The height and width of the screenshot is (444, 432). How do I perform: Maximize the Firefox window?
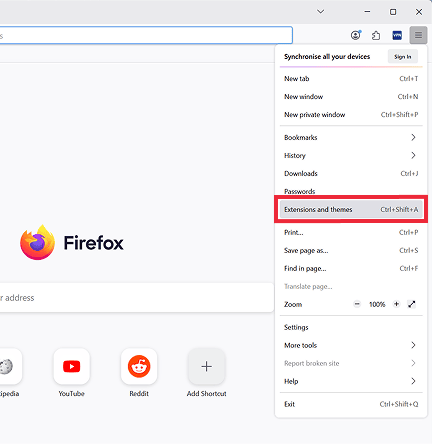393,12
